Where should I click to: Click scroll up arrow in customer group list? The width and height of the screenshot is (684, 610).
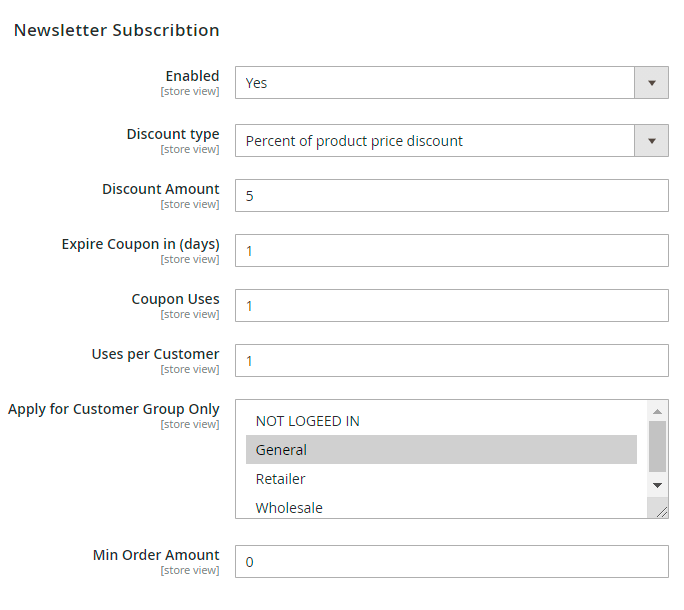pos(657,412)
